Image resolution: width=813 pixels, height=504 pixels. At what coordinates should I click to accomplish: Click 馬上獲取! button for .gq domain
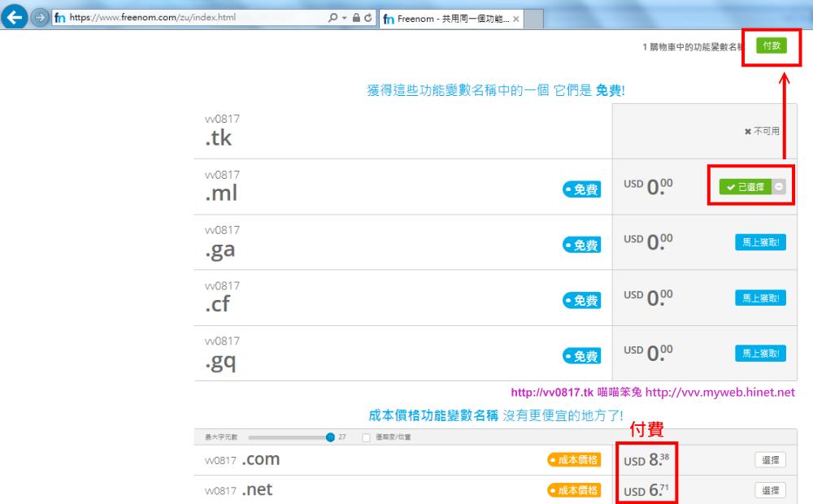(760, 354)
